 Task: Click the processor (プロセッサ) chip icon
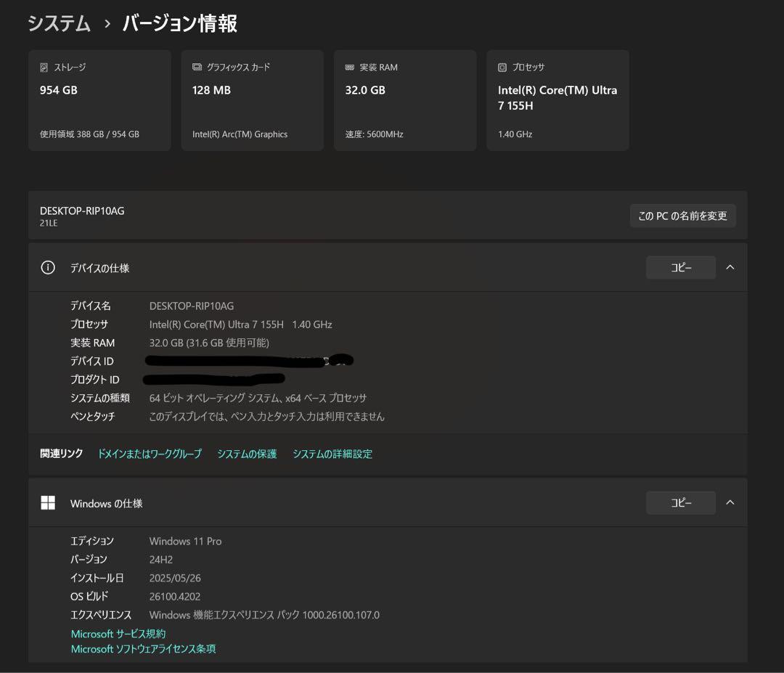click(x=502, y=67)
